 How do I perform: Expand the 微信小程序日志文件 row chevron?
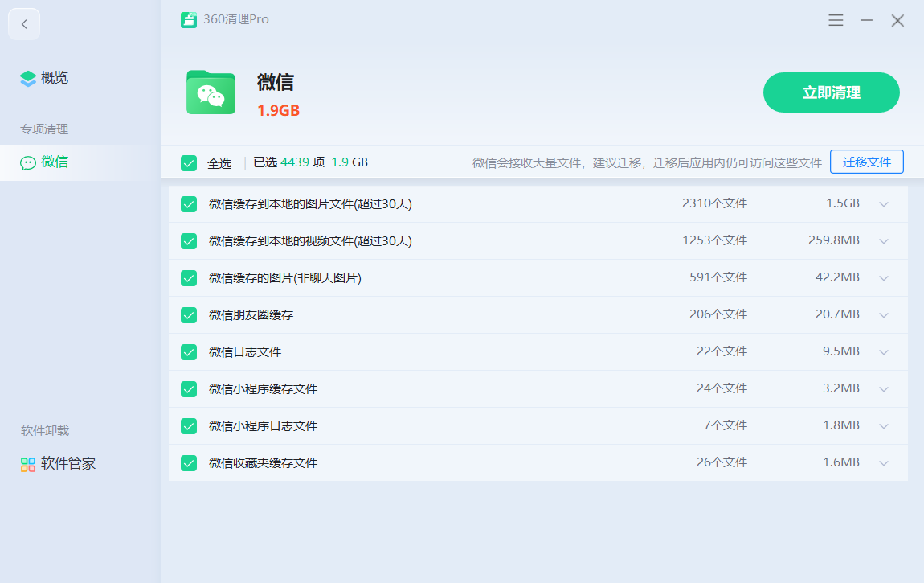tap(883, 426)
